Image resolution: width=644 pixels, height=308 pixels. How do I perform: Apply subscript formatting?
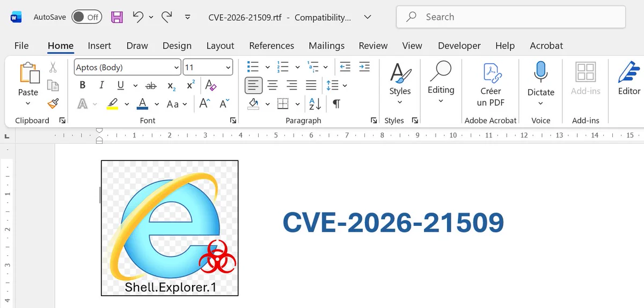pyautogui.click(x=171, y=85)
